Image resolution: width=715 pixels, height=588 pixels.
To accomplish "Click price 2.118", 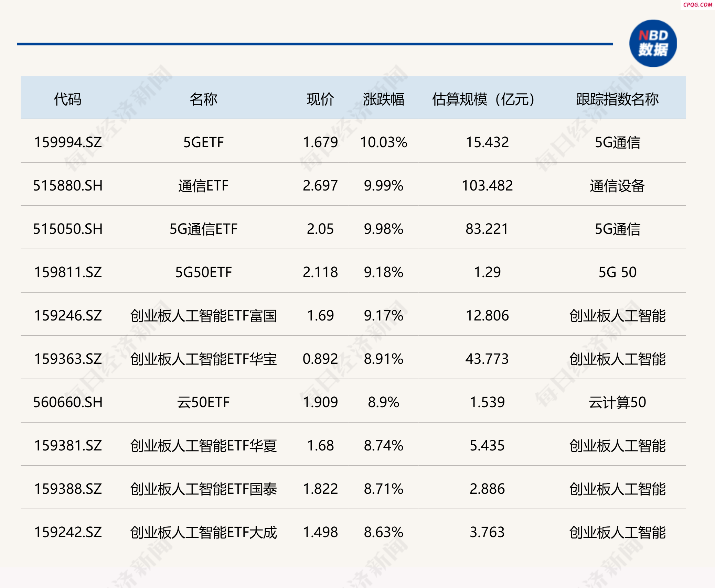I will click(x=320, y=272).
